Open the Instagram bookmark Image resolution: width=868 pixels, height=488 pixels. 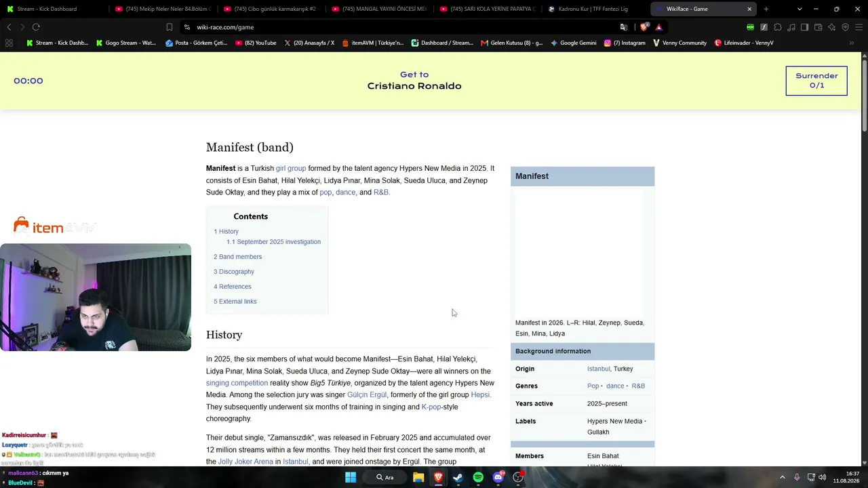[x=625, y=43]
